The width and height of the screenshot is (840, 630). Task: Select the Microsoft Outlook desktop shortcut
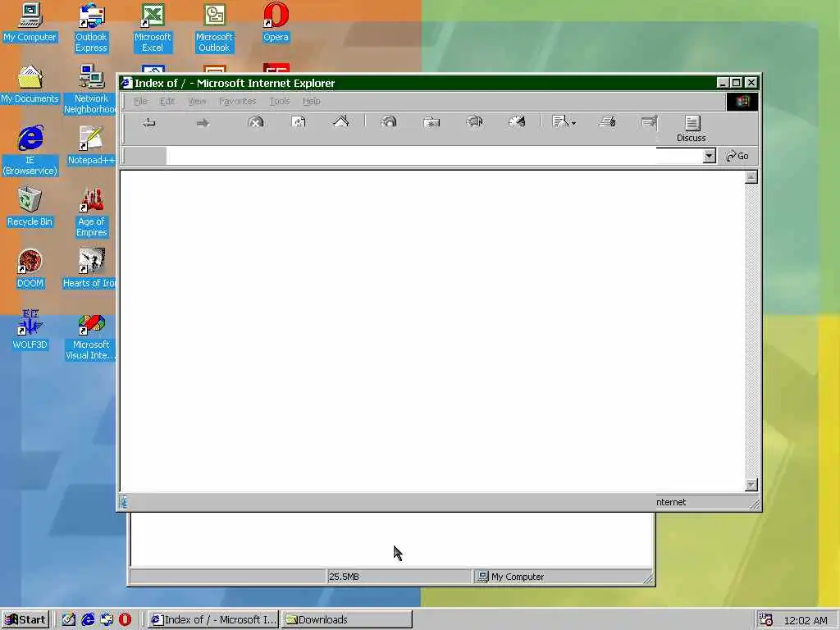[x=214, y=28]
